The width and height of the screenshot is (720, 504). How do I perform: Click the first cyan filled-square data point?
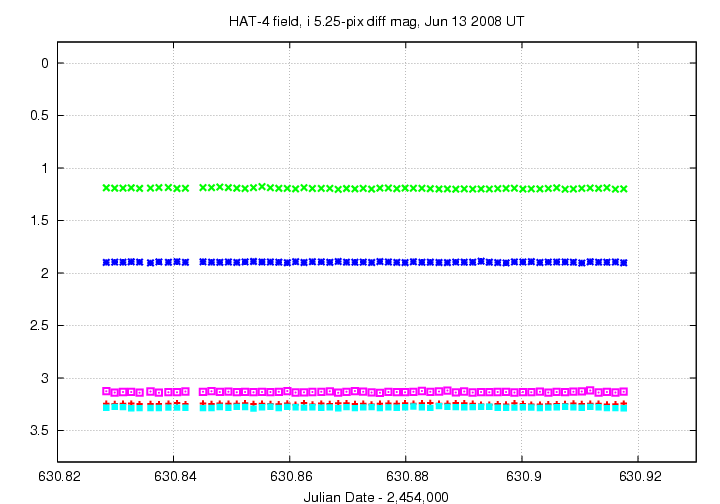tap(106, 407)
